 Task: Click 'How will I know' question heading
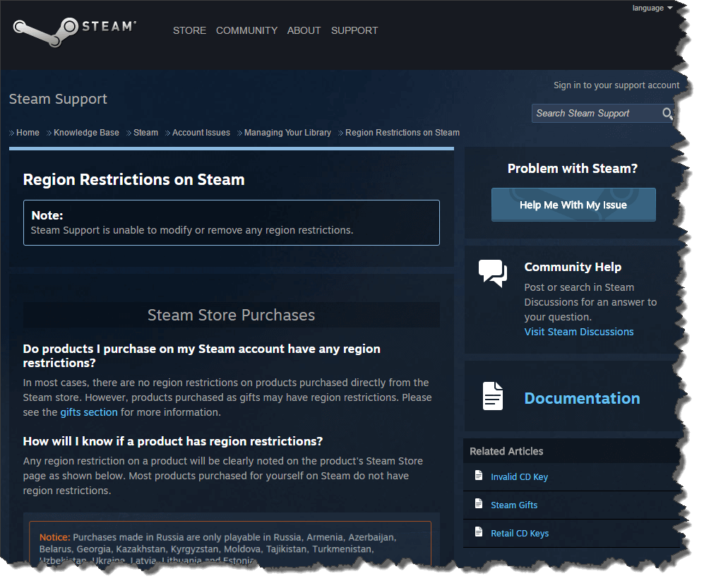[173, 441]
